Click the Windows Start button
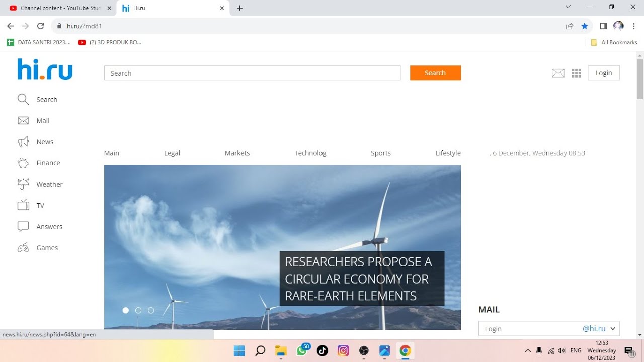The height and width of the screenshot is (362, 644). click(x=239, y=351)
